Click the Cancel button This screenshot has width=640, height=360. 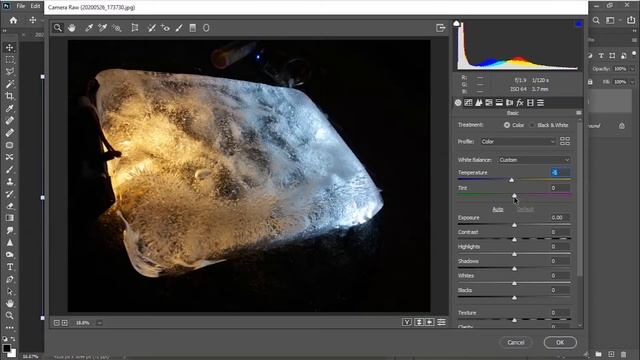[516, 342]
